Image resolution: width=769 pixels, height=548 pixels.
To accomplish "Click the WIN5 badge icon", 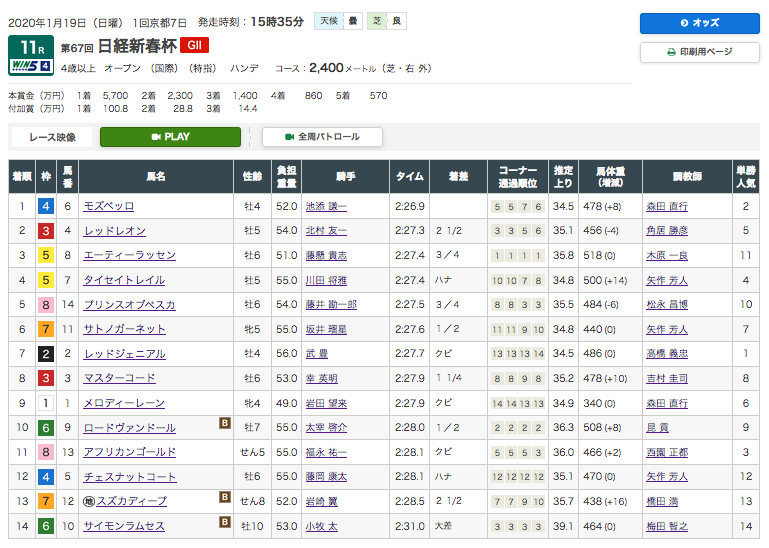I will (31, 66).
